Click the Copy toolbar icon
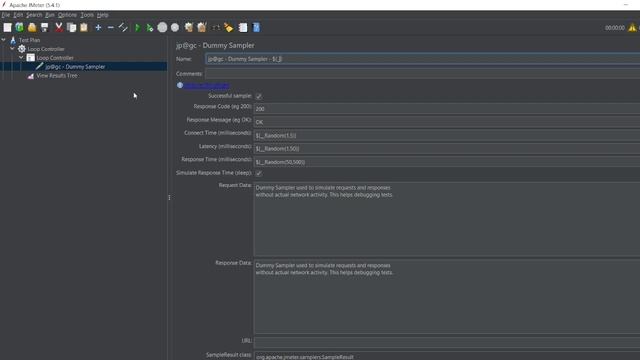 (71, 27)
